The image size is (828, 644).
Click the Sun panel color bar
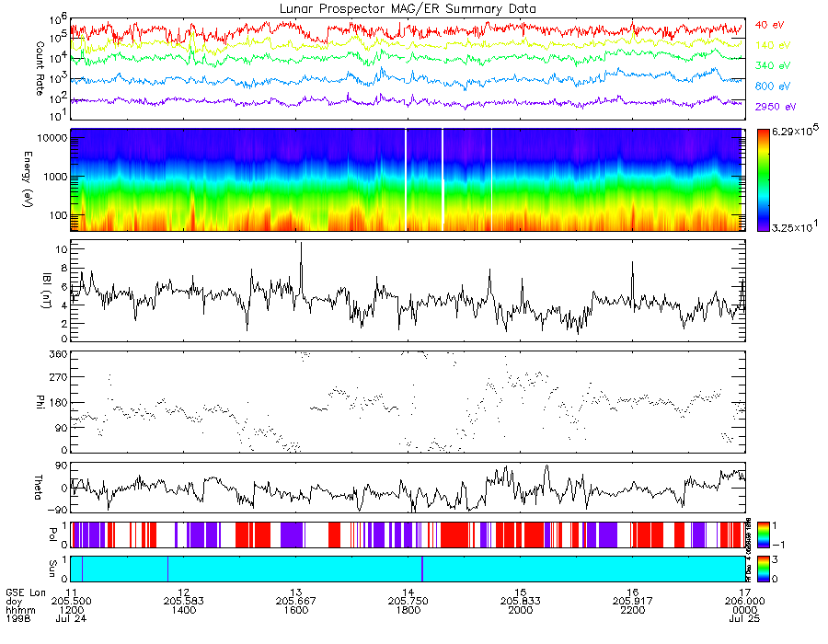point(763,569)
